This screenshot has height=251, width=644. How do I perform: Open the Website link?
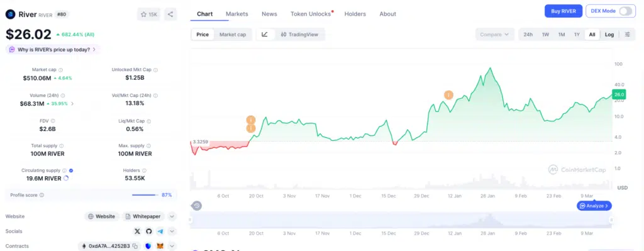102,216
